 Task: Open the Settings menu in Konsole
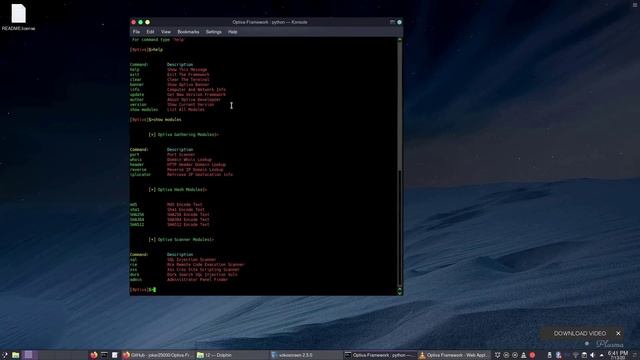[213, 32]
